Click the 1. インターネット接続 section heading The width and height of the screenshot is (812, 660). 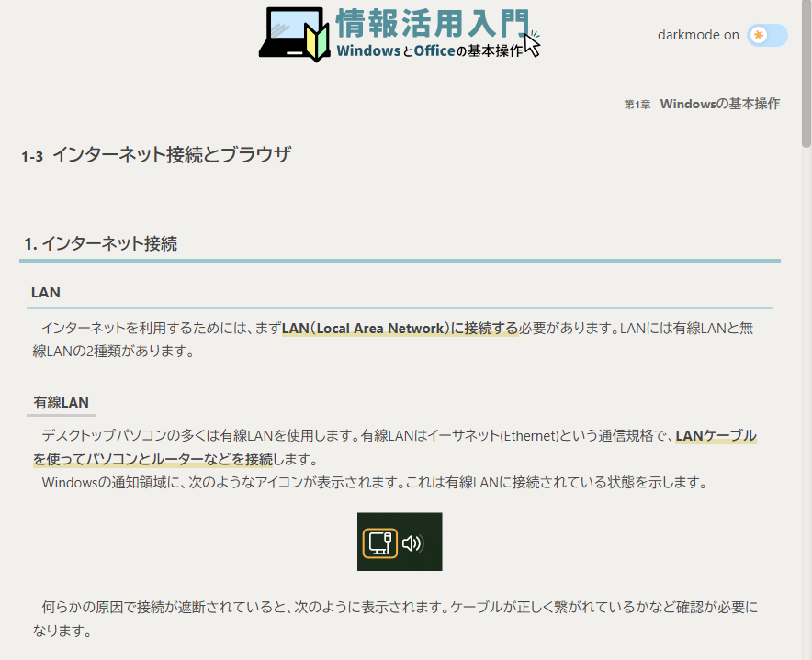pyautogui.click(x=100, y=243)
